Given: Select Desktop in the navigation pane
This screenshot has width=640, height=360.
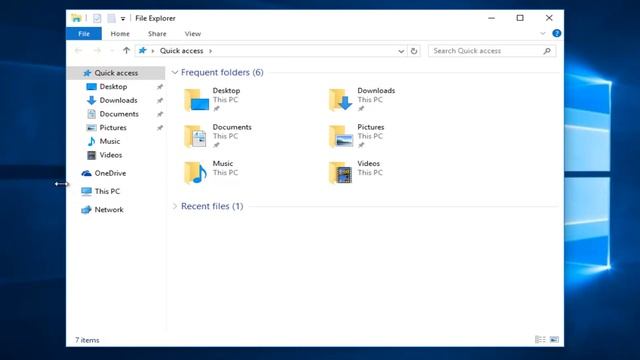Looking at the screenshot, I should click(113, 87).
